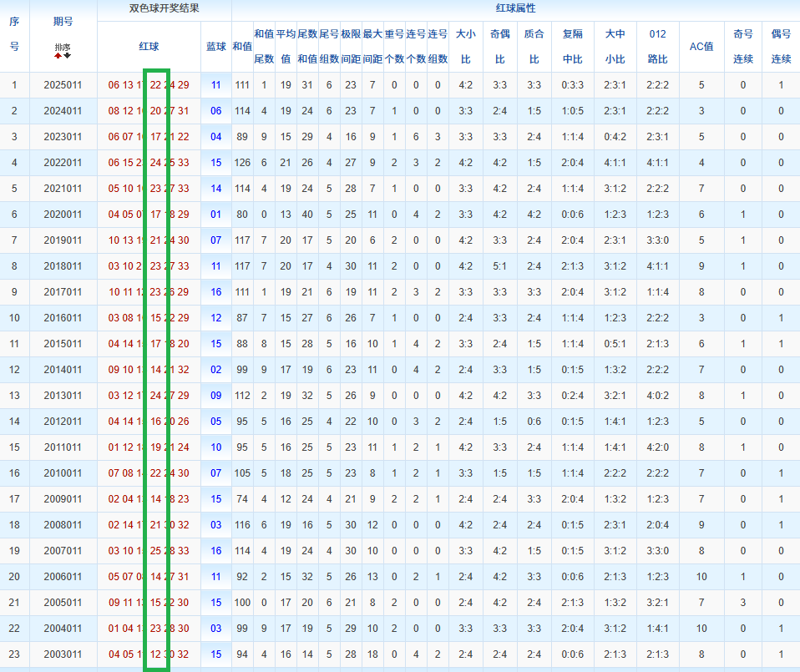Select issue number 2003011 in last row
This screenshot has width=800, height=672.
[63, 654]
